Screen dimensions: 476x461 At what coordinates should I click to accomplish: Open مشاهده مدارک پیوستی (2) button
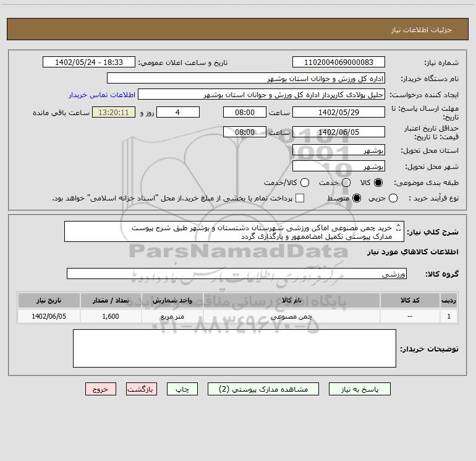pos(263,389)
